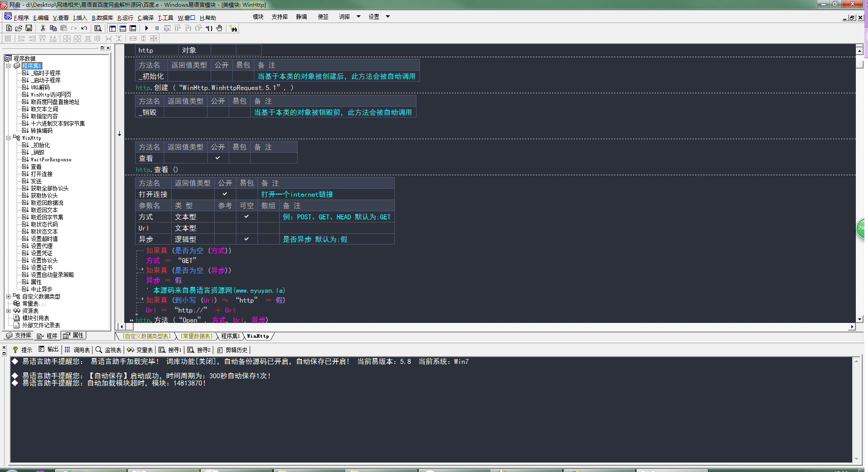Click the Save floppy disk icon
868x472 pixels.
pos(29,28)
